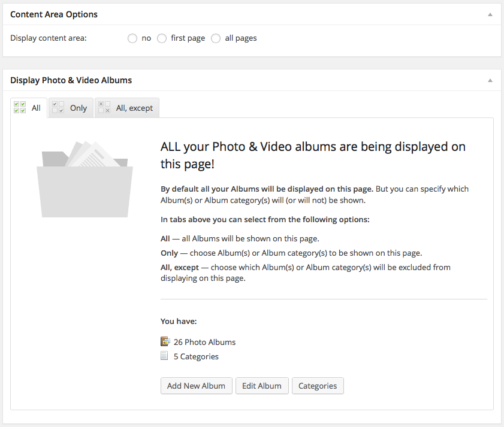Click the grid icon on All, except tab
Viewport: 504px width, 427px height.
(104, 108)
